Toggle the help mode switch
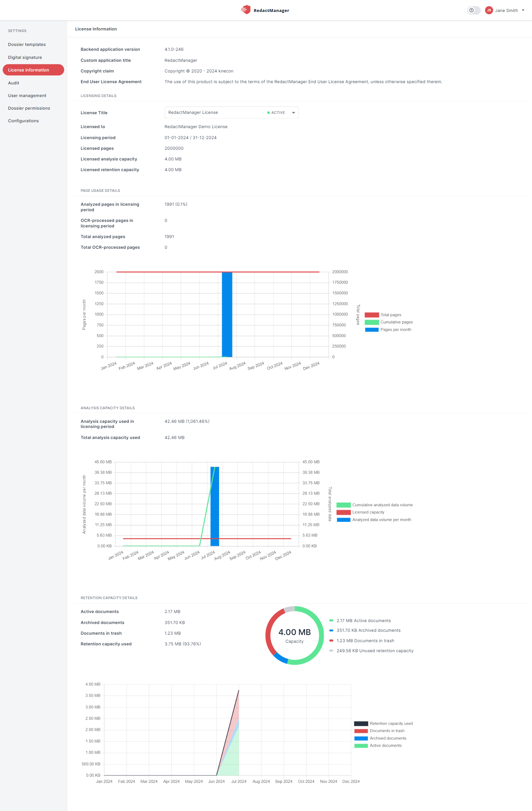Screen dimensions: 532x811 pyautogui.click(x=473, y=10)
